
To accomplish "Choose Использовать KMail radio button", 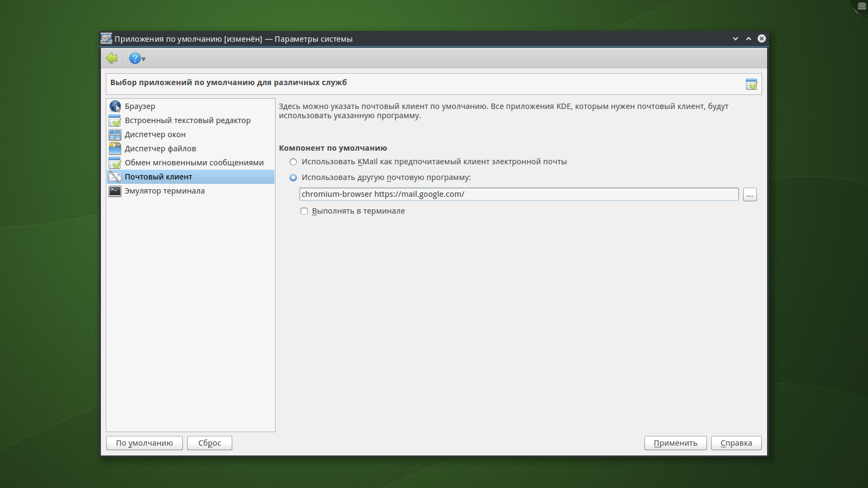I will pos(293,162).
